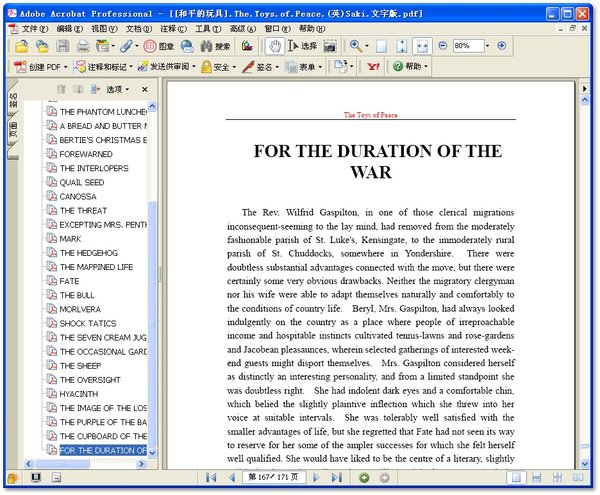Click the zoom out minus button
This screenshot has height=495, width=600.
coord(442,46)
